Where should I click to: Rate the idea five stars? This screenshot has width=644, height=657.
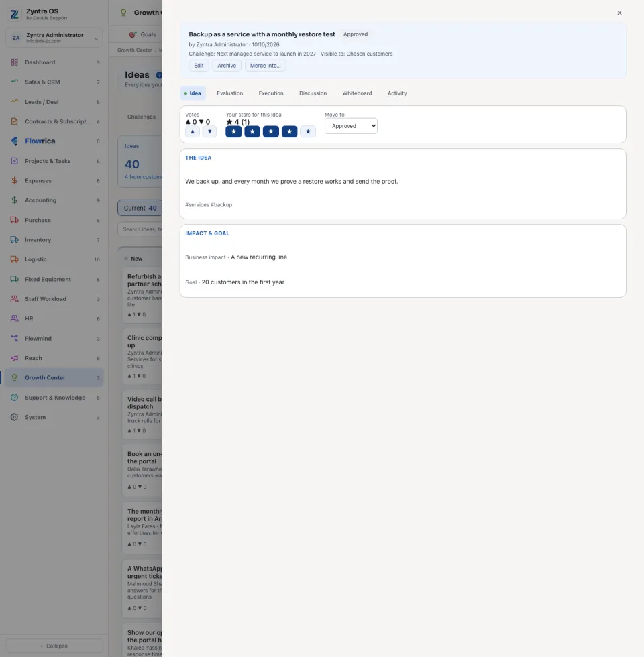tap(308, 131)
